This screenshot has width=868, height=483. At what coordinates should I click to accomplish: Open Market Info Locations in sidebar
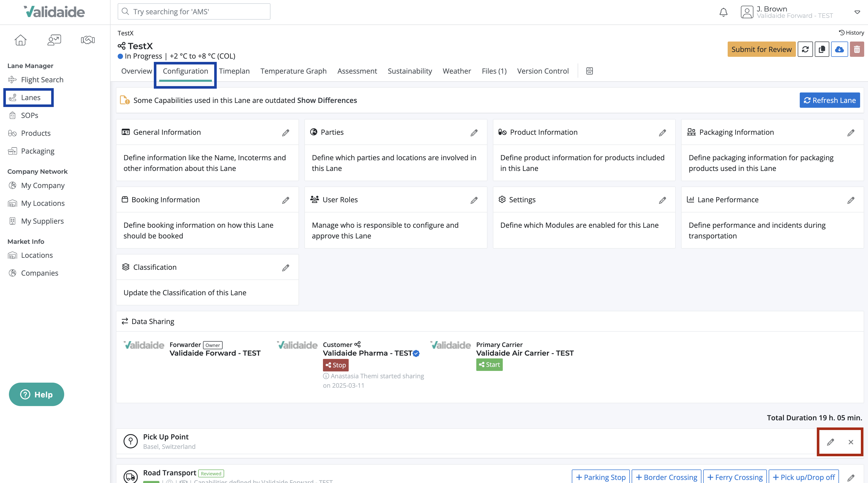click(30, 255)
